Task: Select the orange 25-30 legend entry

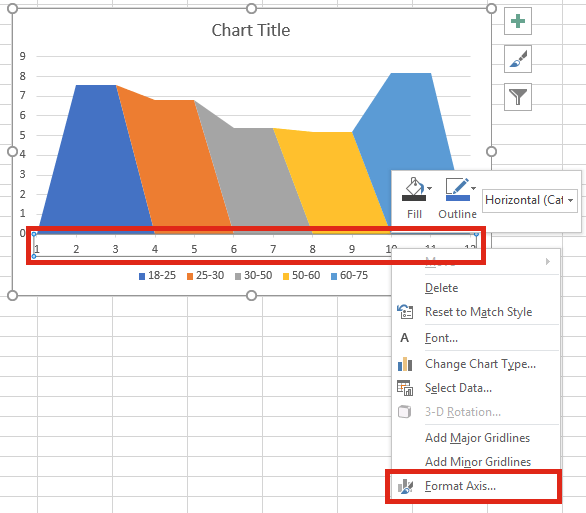Action: [205, 276]
